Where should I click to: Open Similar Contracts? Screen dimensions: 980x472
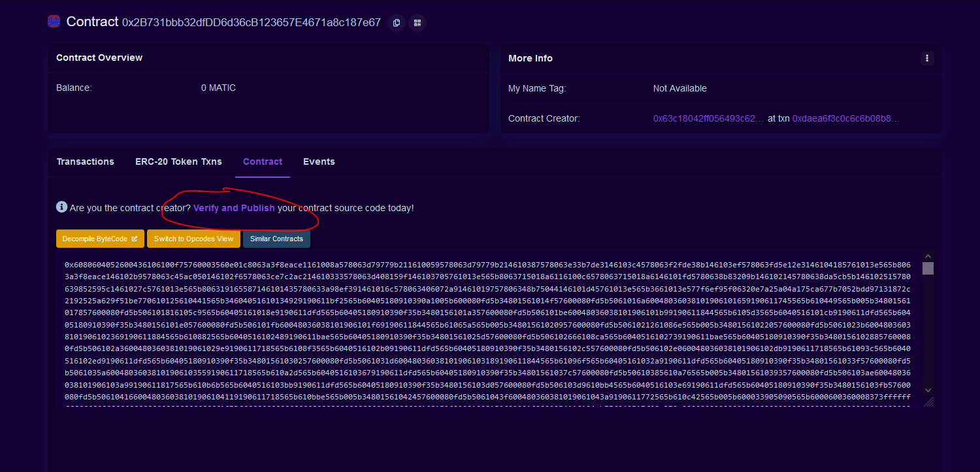point(276,239)
